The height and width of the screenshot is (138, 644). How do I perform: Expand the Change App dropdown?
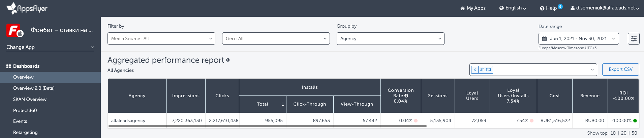coord(50,47)
